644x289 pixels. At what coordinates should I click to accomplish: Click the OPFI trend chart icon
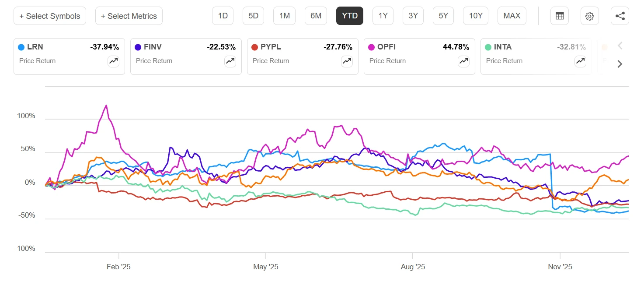tap(464, 61)
